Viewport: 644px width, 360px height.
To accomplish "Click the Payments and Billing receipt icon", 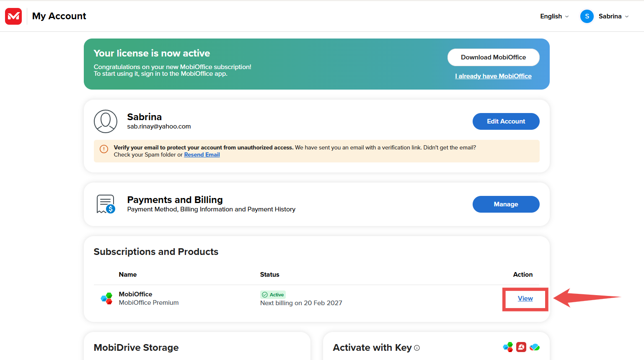I will point(106,204).
